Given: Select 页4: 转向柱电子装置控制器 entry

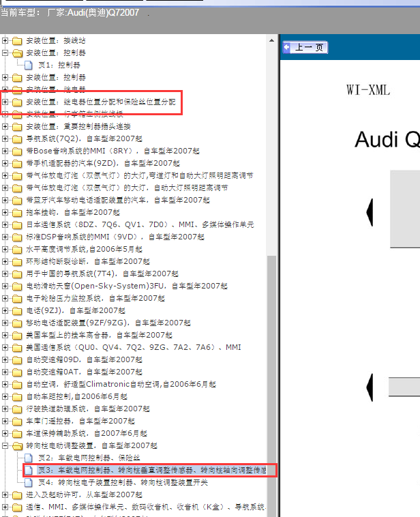Looking at the screenshot, I should click(123, 482).
